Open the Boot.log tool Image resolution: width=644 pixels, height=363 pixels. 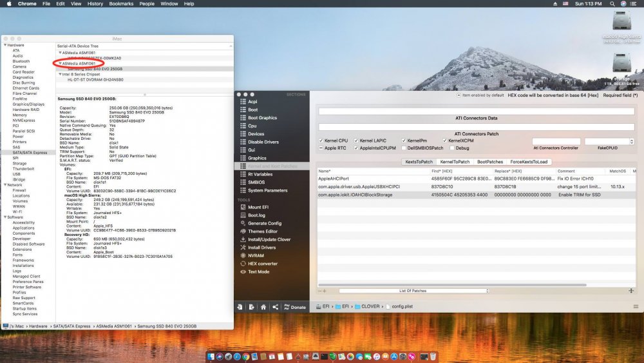tap(256, 215)
